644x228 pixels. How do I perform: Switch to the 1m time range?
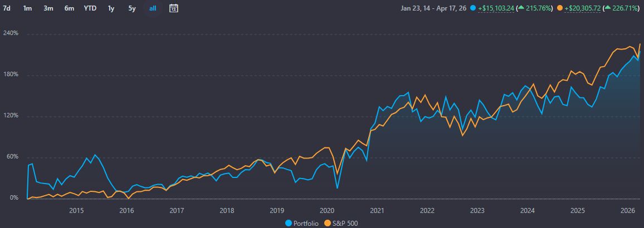pyautogui.click(x=27, y=8)
